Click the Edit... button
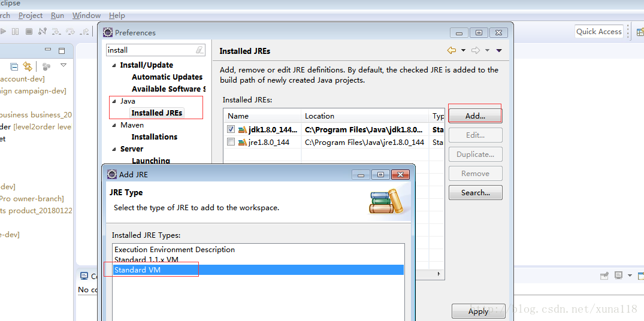 click(x=475, y=135)
